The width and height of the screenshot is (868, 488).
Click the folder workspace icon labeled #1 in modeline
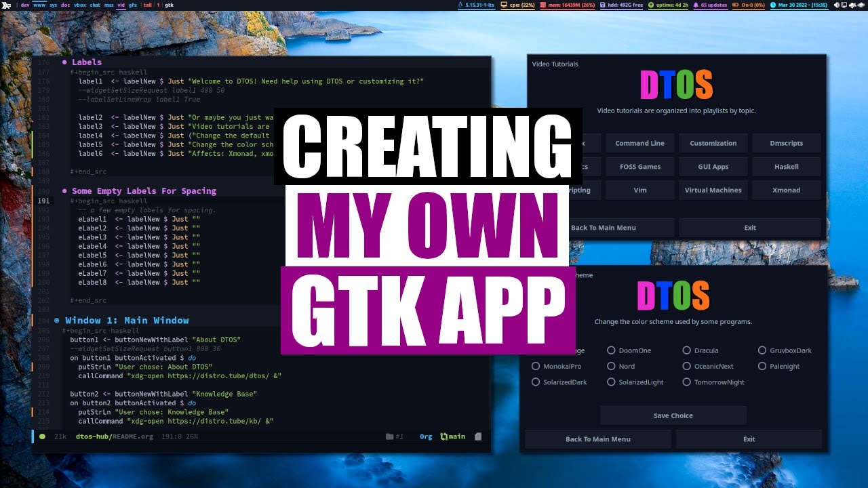(389, 436)
